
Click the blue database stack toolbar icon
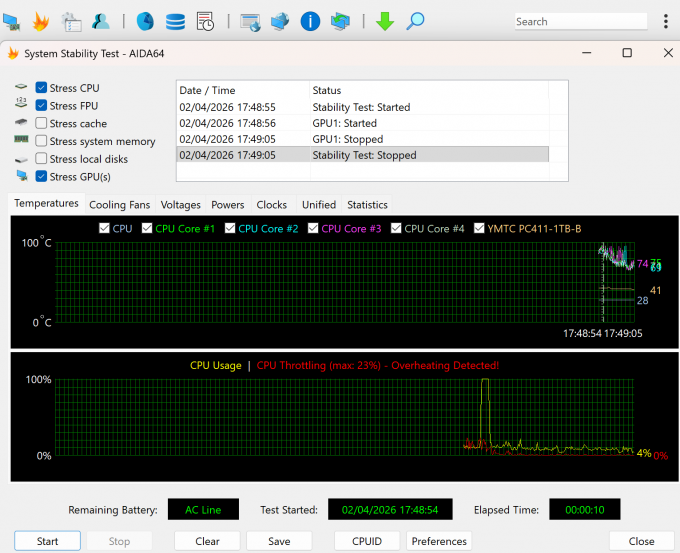(175, 22)
